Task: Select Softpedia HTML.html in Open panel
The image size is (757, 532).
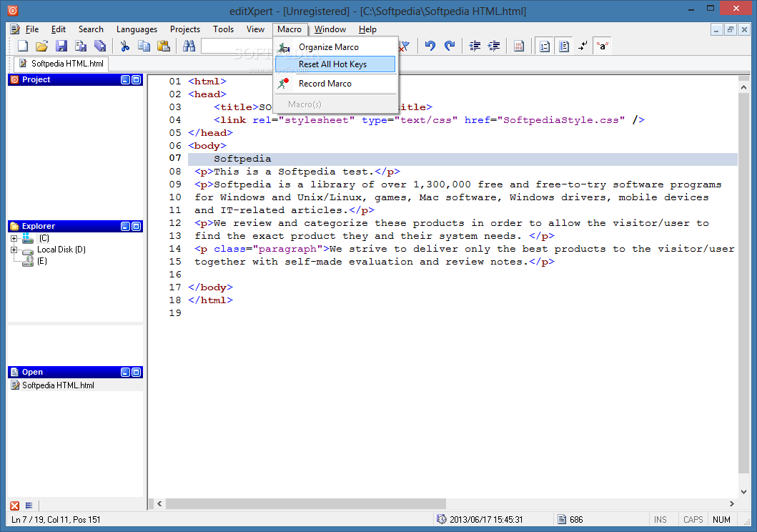Action: point(58,385)
